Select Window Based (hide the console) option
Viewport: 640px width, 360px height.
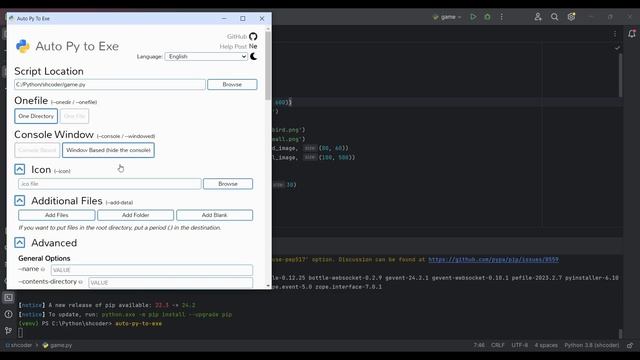point(108,150)
